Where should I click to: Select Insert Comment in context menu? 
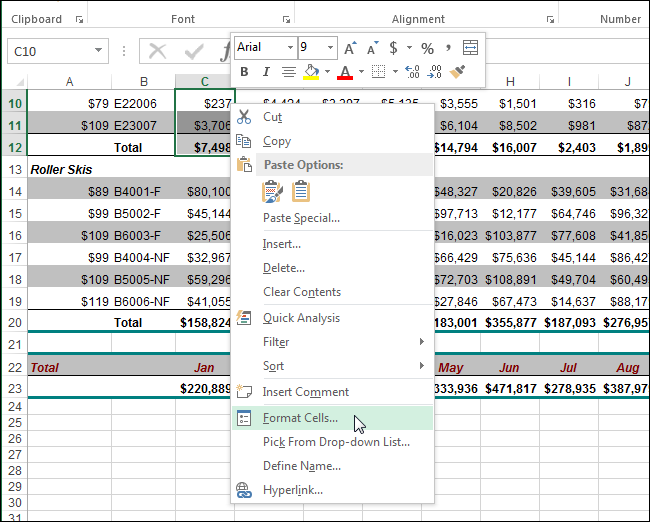coord(305,392)
